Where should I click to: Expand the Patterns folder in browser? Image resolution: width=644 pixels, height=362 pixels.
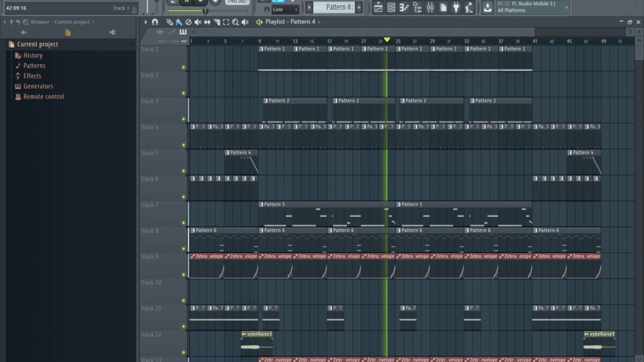coord(30,65)
